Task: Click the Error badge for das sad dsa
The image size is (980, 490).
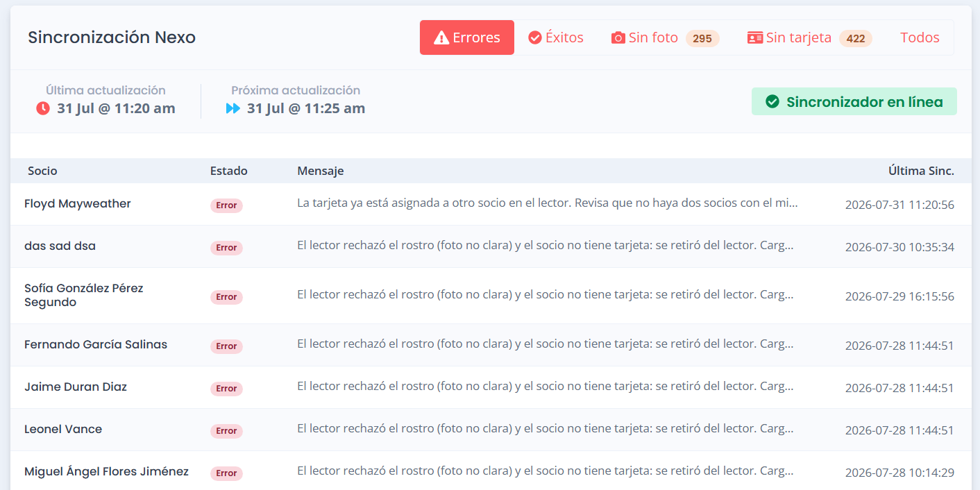Action: pos(226,248)
